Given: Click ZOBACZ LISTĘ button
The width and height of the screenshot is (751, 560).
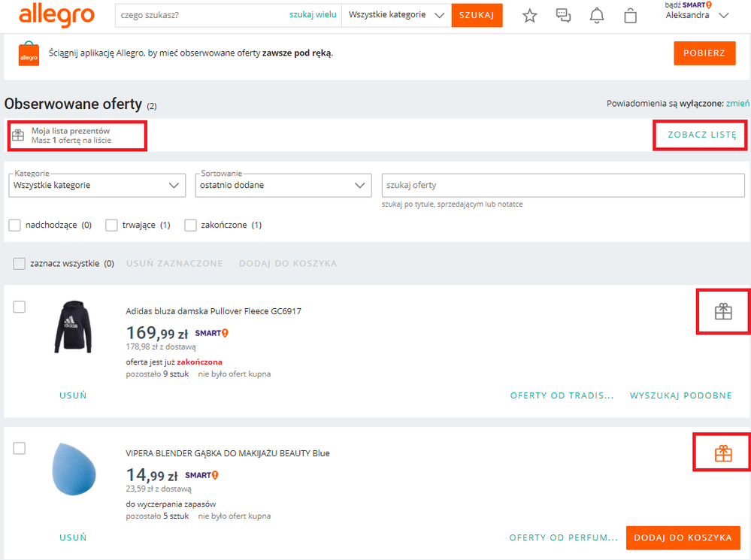Looking at the screenshot, I should [702, 135].
